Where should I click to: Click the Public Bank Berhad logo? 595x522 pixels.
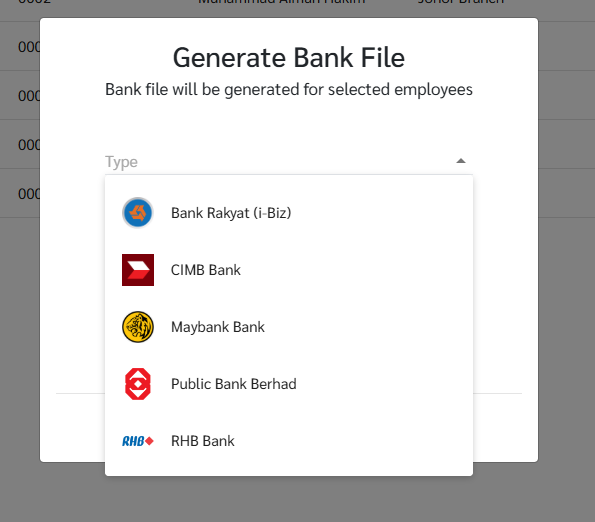138,384
